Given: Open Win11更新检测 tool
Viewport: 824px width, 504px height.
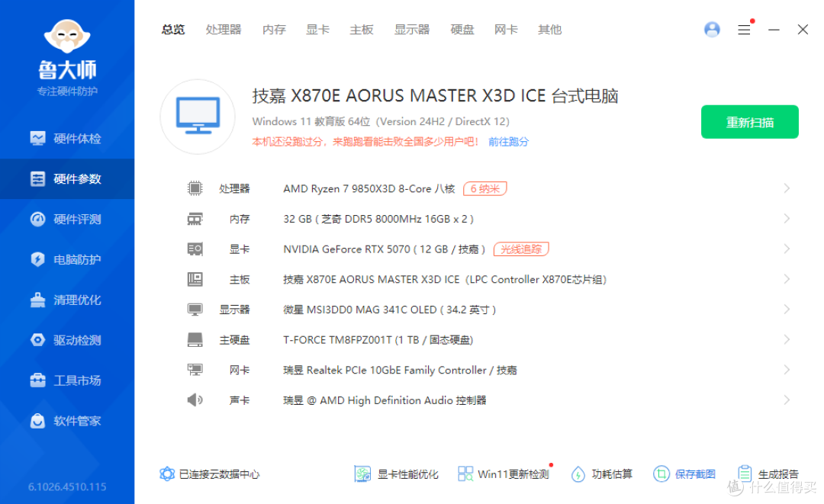Looking at the screenshot, I should [x=504, y=474].
